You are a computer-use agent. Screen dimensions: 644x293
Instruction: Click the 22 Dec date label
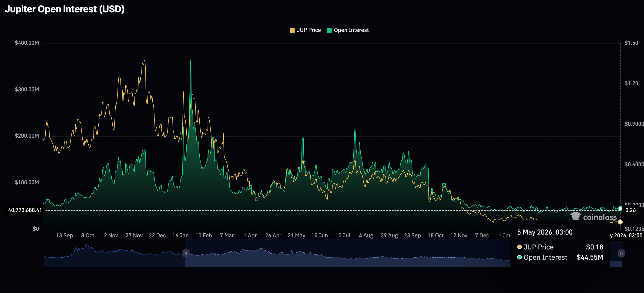pos(157,235)
